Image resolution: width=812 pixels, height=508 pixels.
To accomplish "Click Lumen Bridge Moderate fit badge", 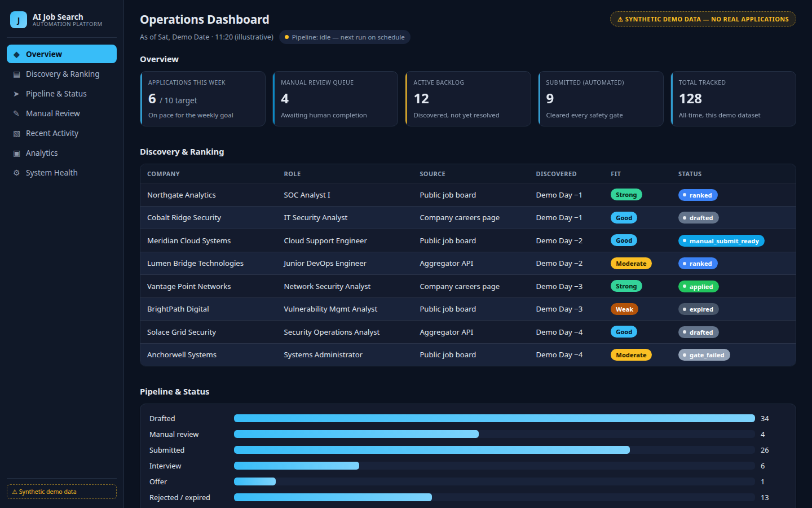I will [x=631, y=264].
